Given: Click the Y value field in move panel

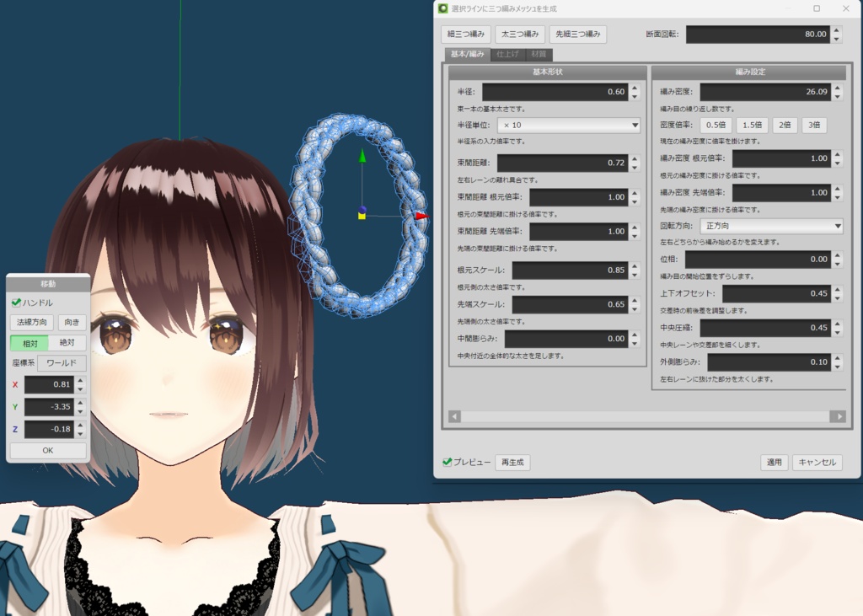Looking at the screenshot, I should pos(49,407).
